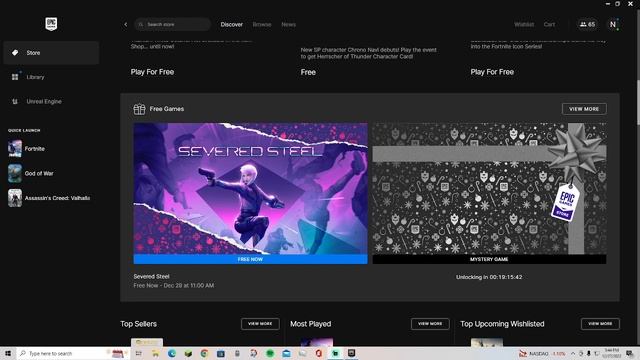Screen dimensions: 640x360
Task: Open the Mail app from the taskbar
Action: click(286, 353)
